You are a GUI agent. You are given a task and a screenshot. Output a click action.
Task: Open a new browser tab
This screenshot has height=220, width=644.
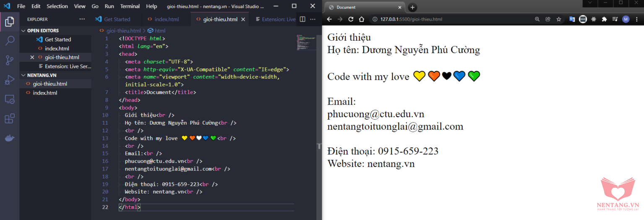pos(413,8)
